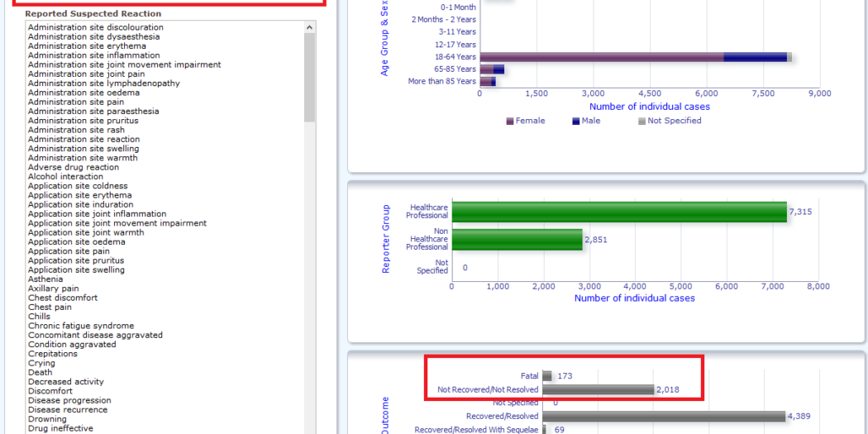Pick 'Chest pain' from the list
The image size is (868, 434).
click(50, 307)
